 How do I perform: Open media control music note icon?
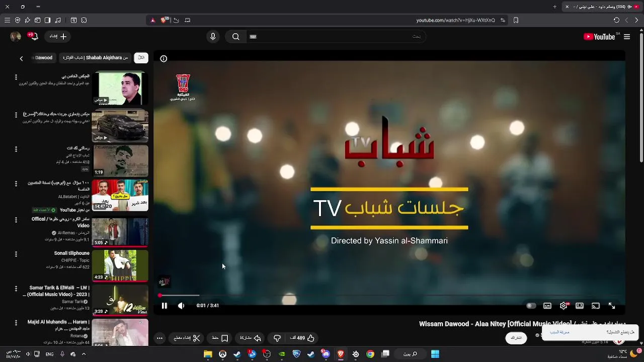click(x=58, y=20)
